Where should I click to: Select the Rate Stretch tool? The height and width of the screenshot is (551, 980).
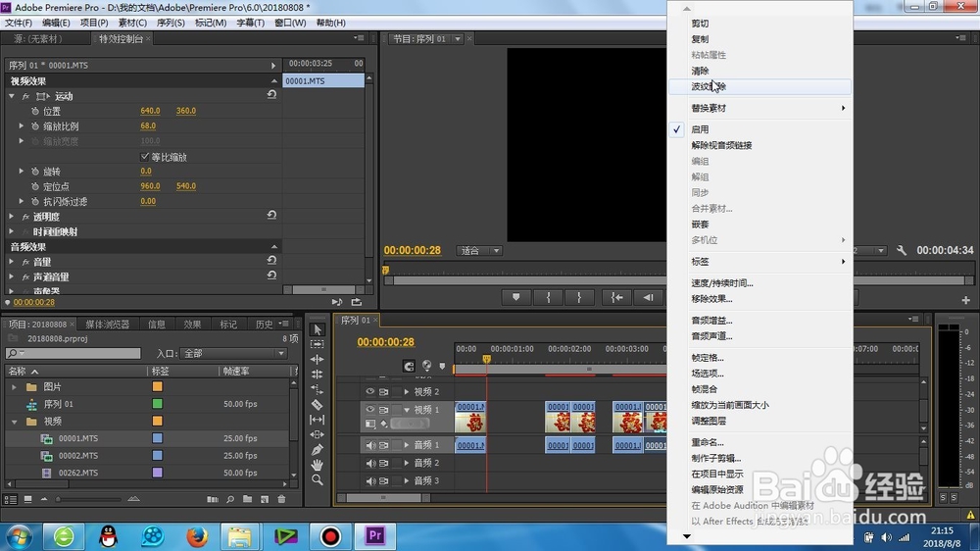[317, 389]
